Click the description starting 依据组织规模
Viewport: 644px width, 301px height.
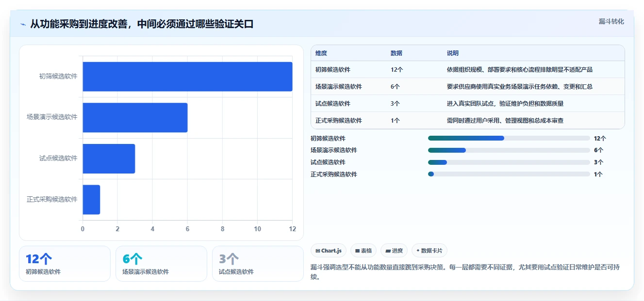pyautogui.click(x=520, y=70)
